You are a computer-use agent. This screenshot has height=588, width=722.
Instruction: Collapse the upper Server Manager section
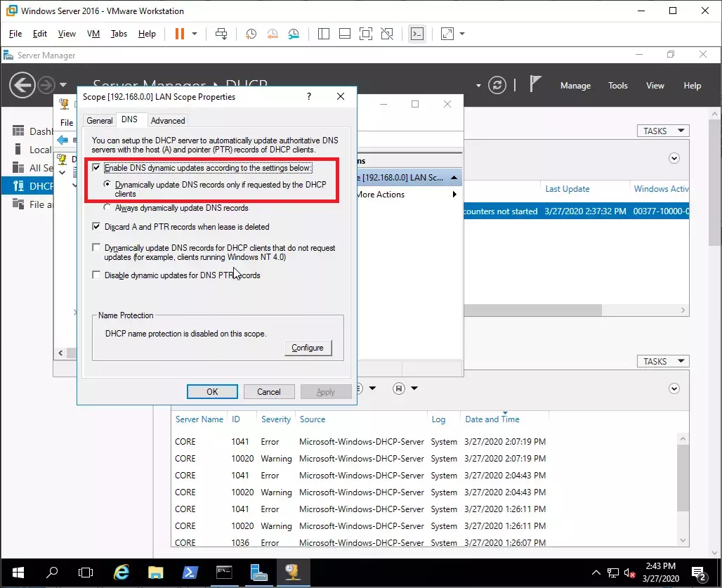674,158
